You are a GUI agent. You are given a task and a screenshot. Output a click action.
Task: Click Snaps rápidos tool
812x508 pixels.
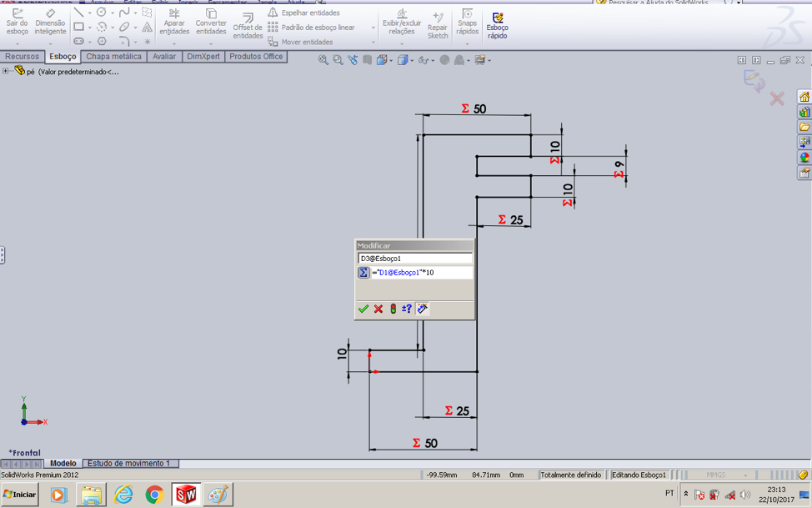(x=467, y=22)
